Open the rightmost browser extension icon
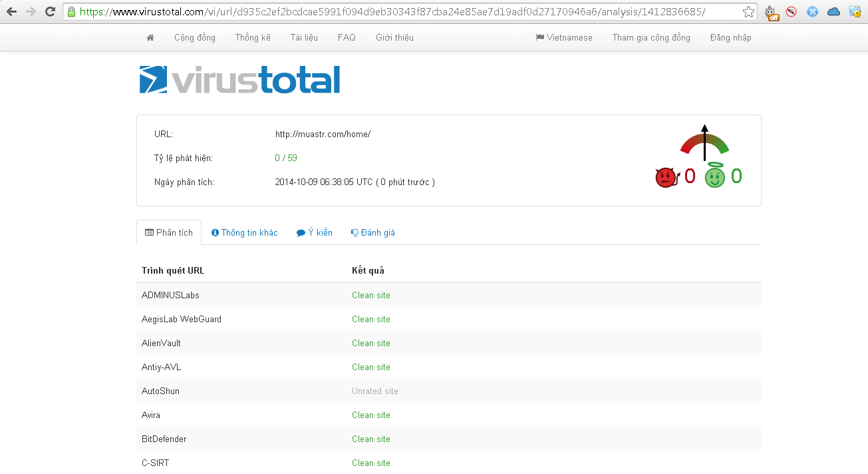Screen dimensions: 868x474 (855, 11)
